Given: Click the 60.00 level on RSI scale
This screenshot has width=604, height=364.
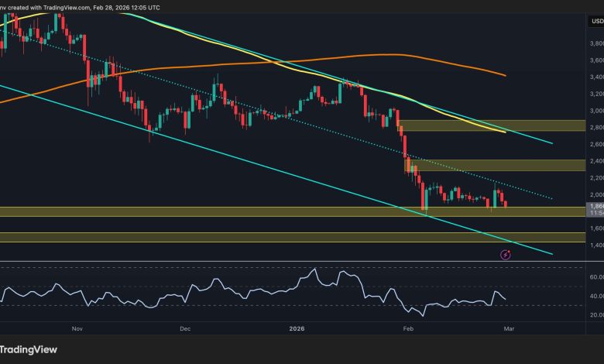Looking at the screenshot, I should coord(594,276).
